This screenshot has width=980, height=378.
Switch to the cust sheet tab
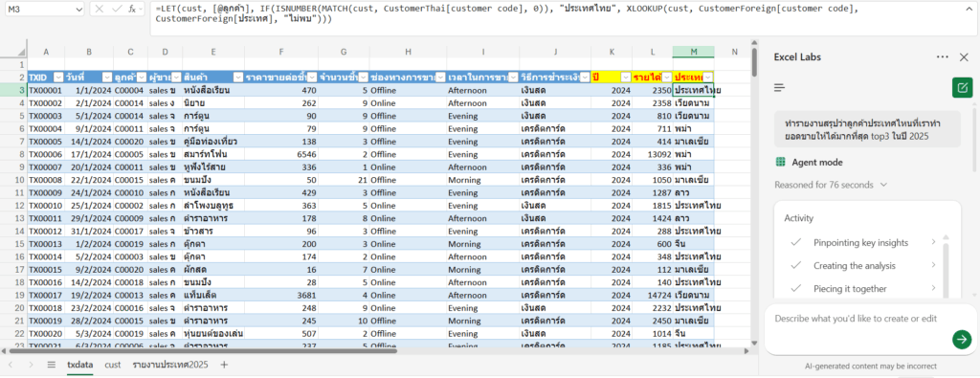coord(113,365)
